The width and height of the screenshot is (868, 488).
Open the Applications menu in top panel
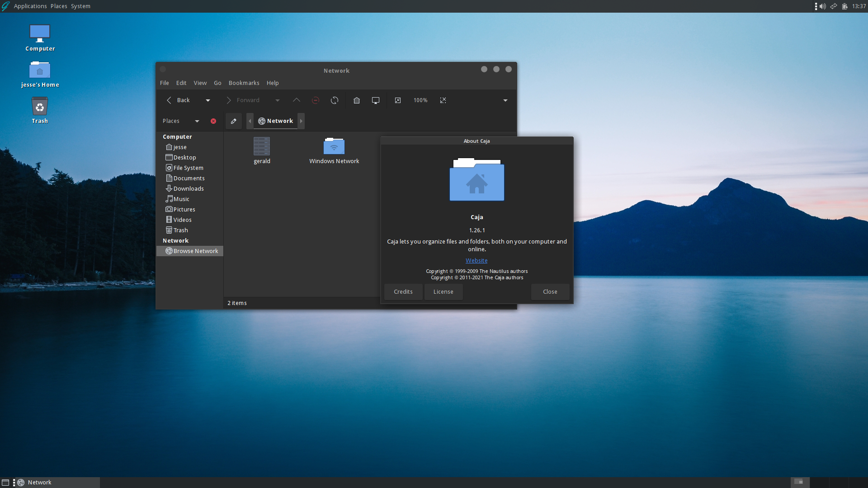click(30, 6)
